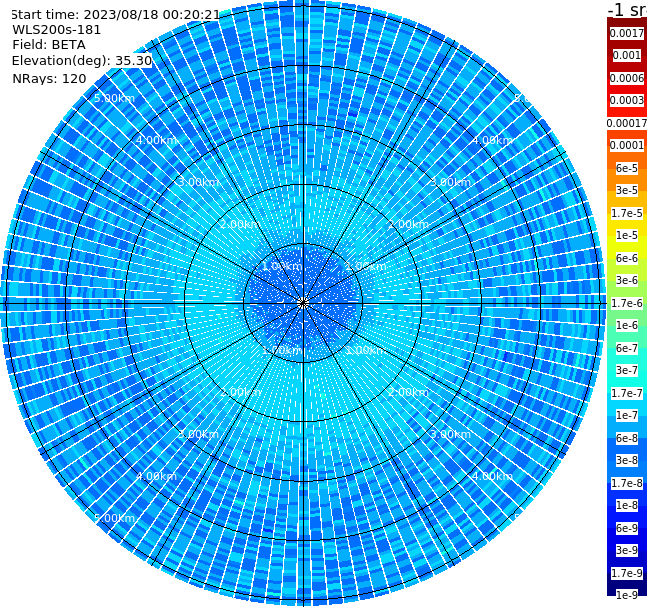Click the 1.7e-8 colorbar label
The image size is (647, 607).
click(x=627, y=483)
